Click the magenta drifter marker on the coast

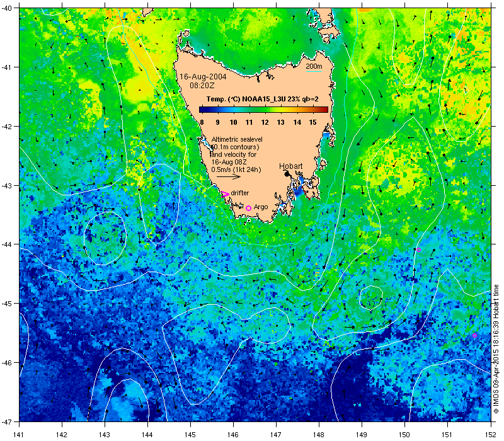click(226, 194)
